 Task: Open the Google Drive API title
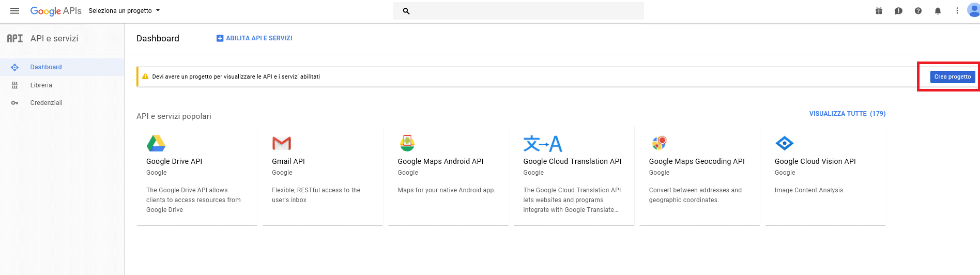(174, 161)
